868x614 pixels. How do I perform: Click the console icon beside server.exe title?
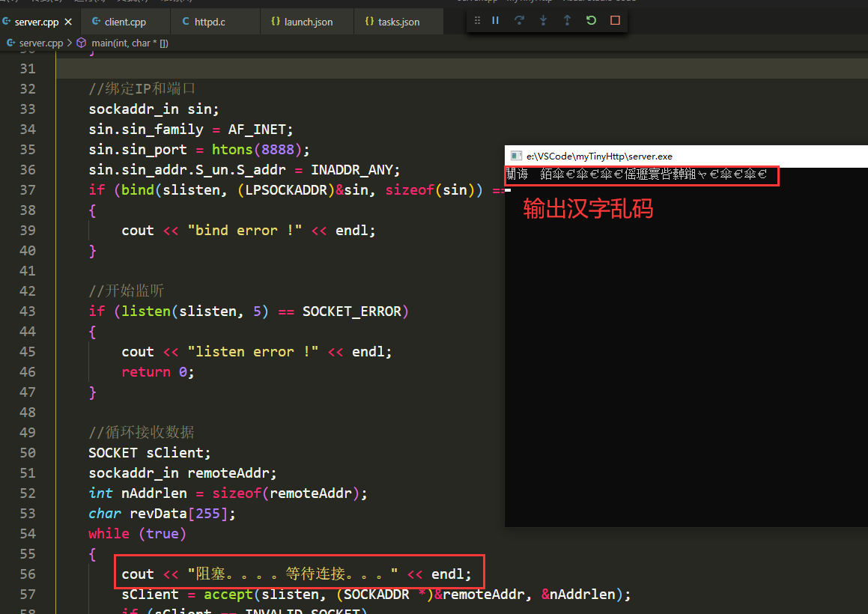516,156
